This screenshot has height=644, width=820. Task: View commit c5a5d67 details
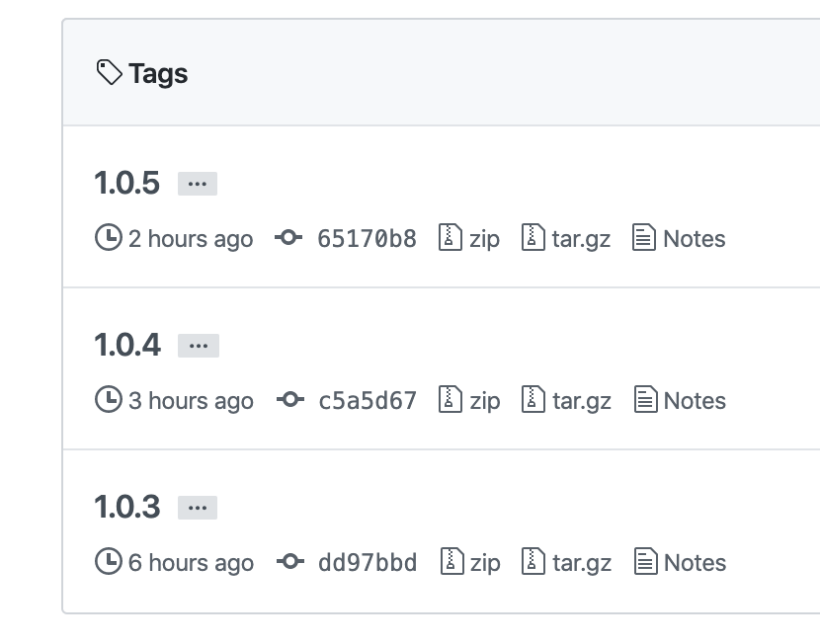tap(368, 400)
